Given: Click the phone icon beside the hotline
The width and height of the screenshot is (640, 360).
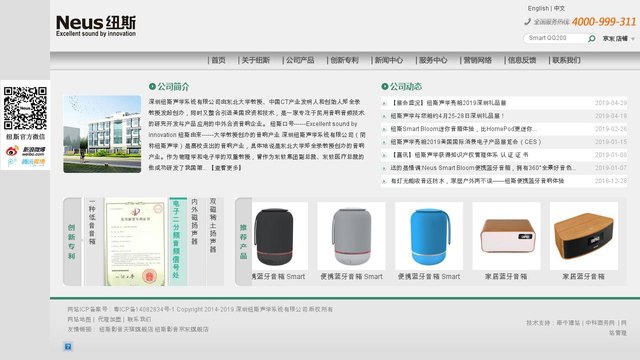Looking at the screenshot, I should pos(528,22).
